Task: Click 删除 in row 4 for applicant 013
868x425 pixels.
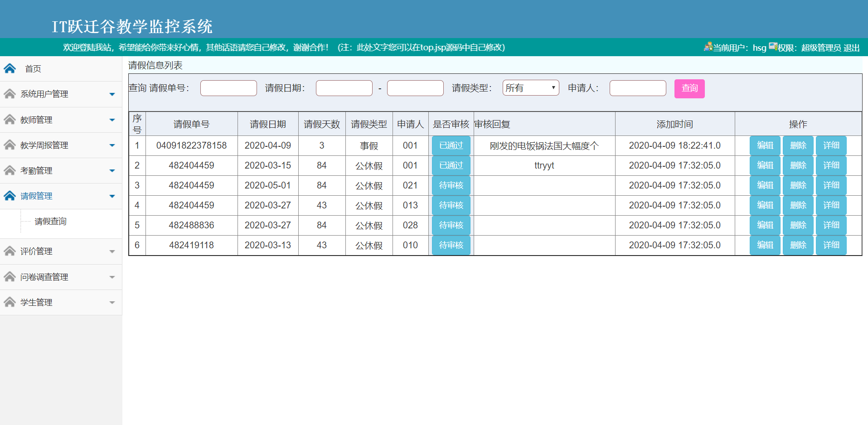Action: [x=798, y=205]
